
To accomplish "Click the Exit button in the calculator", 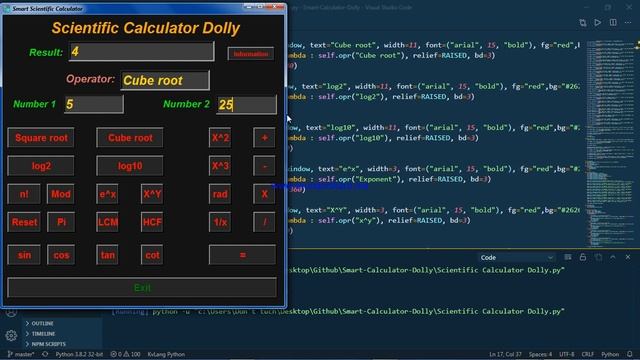I will tap(142, 288).
